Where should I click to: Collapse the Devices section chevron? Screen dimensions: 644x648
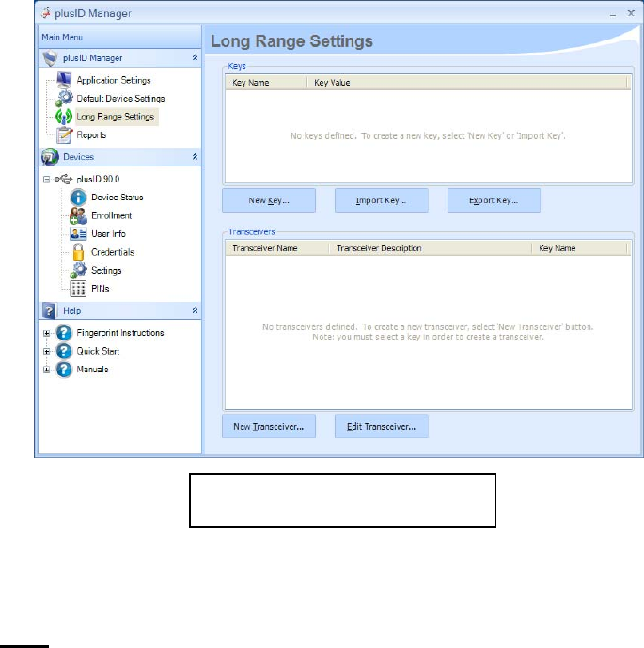[195, 157]
